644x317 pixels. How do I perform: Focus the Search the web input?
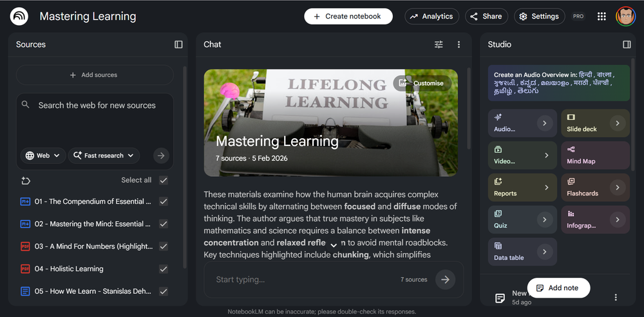tap(97, 105)
